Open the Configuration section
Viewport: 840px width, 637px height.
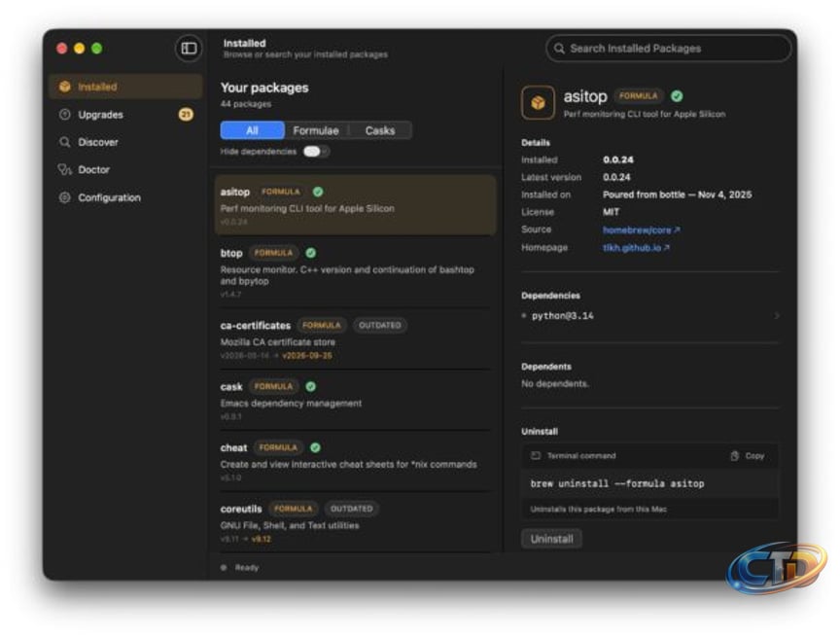pos(125,197)
